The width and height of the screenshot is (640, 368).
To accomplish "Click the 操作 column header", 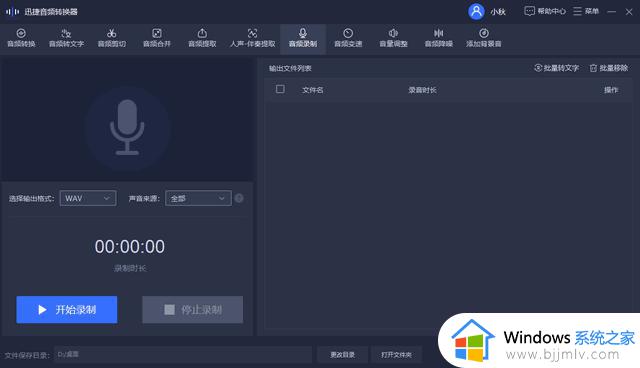I will 611,90.
